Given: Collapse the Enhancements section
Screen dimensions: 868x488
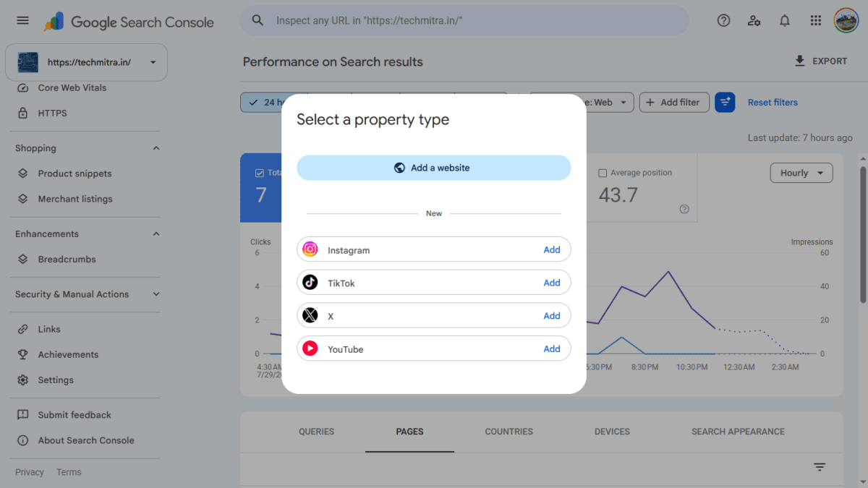Looking at the screenshot, I should coord(156,234).
